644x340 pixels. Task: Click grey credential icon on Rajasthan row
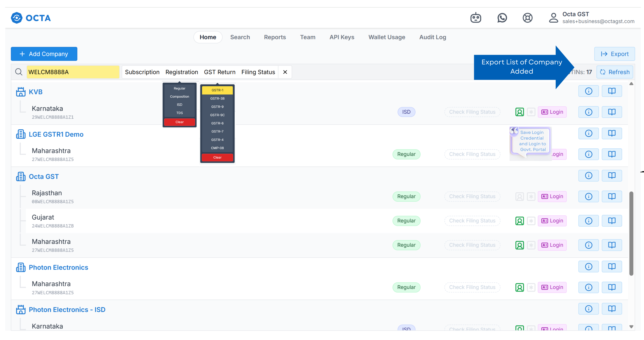[x=520, y=197]
